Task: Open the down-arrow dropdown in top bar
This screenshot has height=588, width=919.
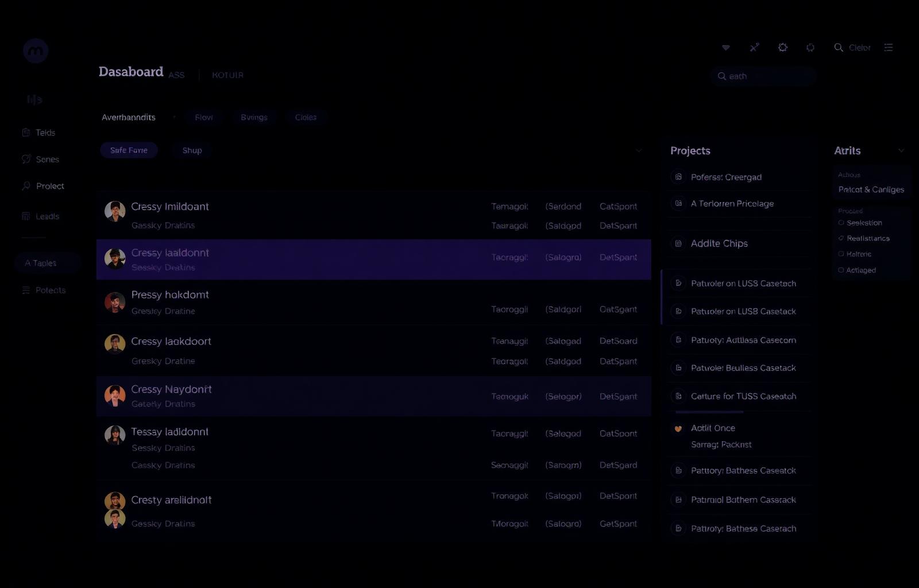Action: (726, 48)
